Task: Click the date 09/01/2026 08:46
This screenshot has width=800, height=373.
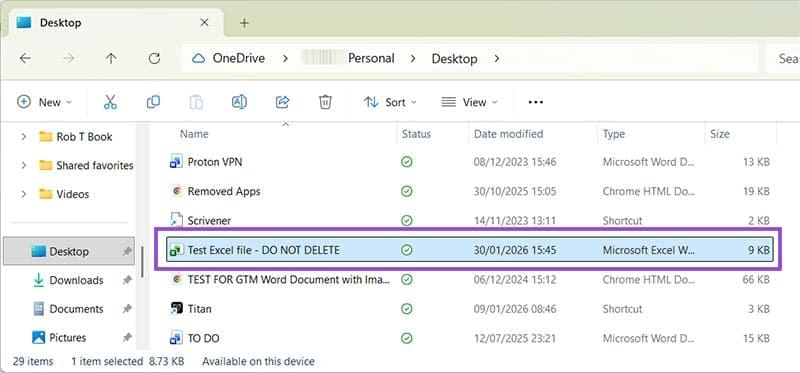Action: [x=515, y=309]
